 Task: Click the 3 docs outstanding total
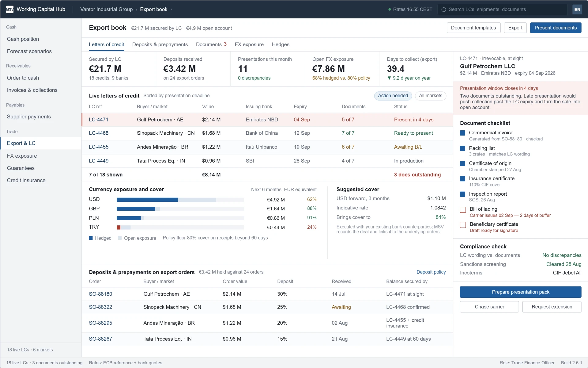coord(417,174)
